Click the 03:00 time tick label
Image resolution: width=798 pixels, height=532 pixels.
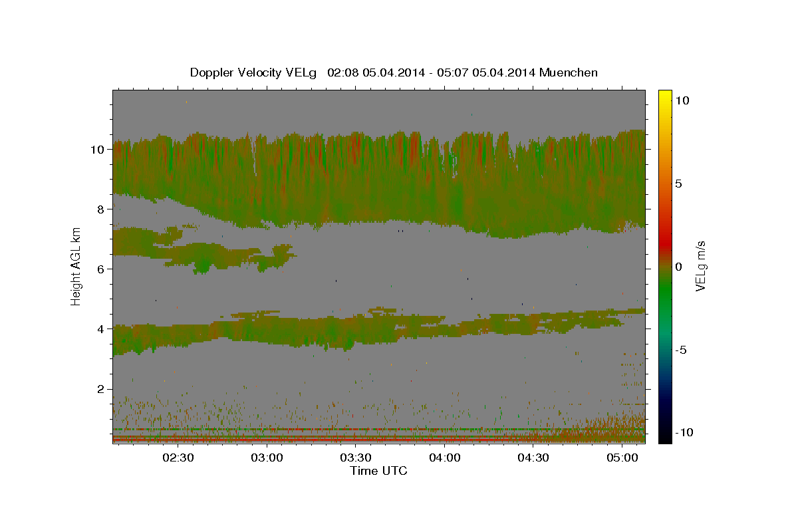[x=267, y=458]
